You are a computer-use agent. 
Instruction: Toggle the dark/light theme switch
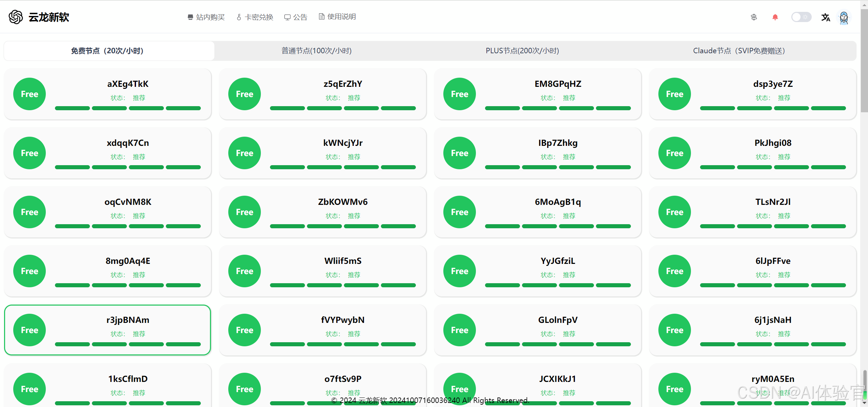801,17
